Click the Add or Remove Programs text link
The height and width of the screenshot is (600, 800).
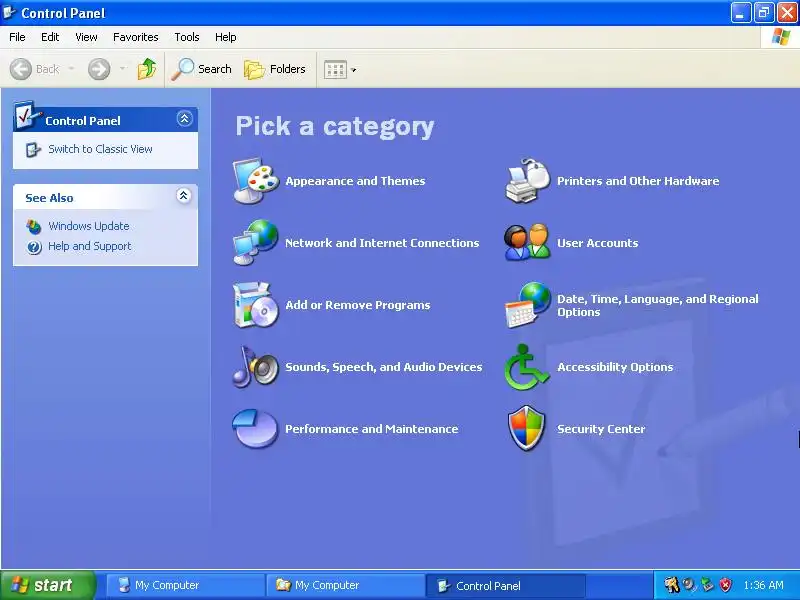click(x=358, y=305)
